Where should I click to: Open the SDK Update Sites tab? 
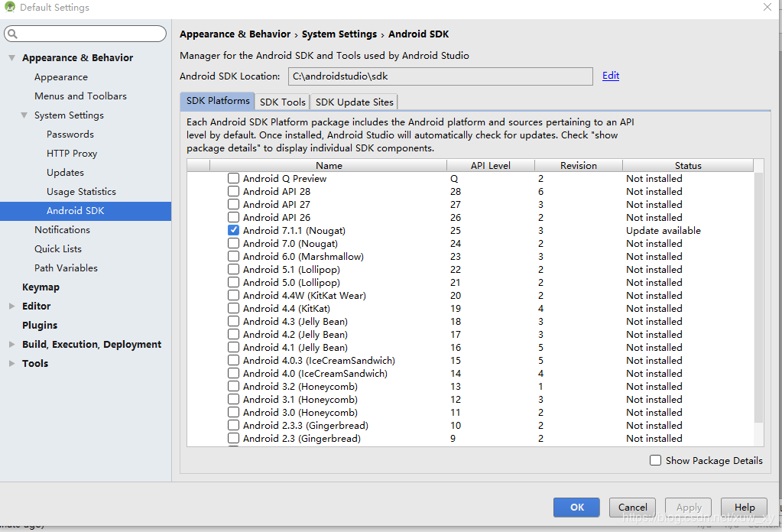tap(354, 102)
